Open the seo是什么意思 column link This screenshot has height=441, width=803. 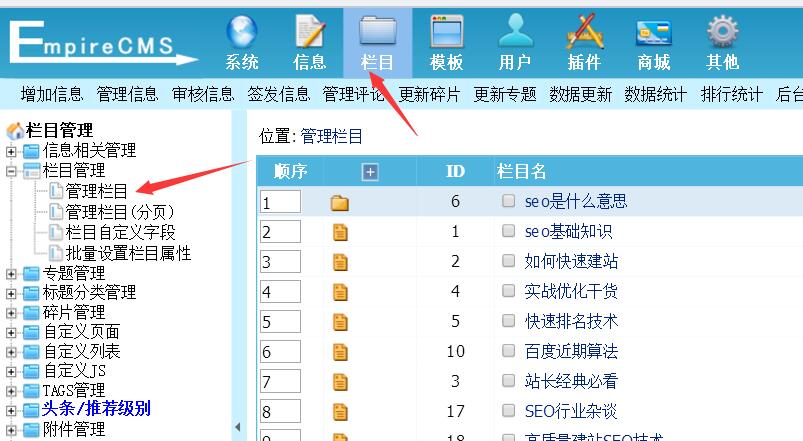[x=576, y=201]
